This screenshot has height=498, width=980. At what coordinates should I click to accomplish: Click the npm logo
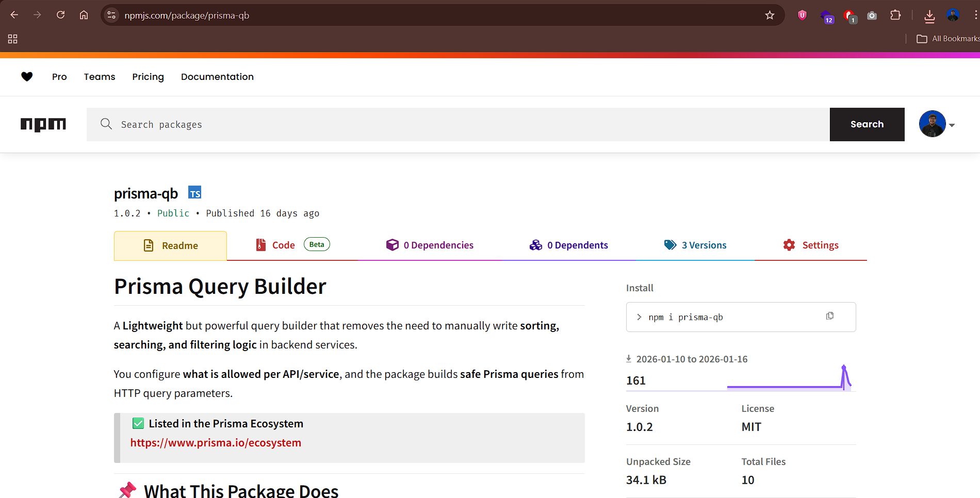click(x=43, y=124)
